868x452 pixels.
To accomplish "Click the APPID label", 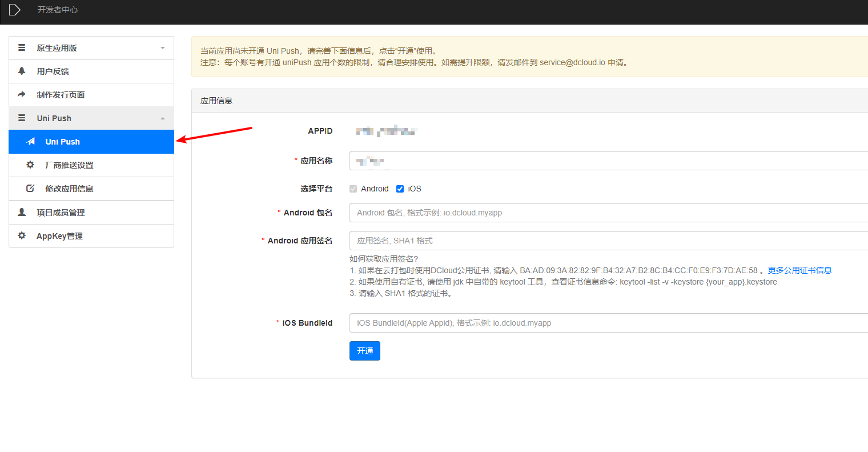I will [320, 131].
